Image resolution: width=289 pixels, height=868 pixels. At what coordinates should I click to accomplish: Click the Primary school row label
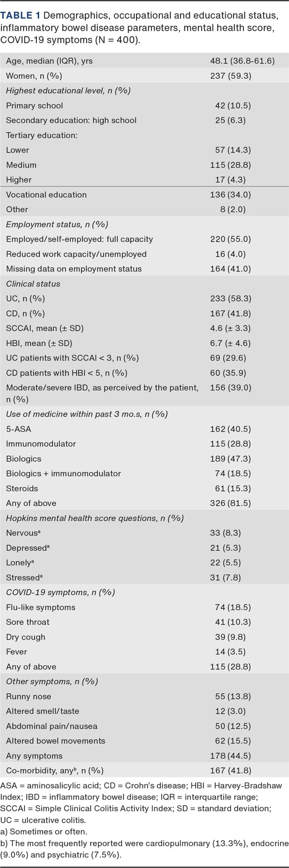34,105
